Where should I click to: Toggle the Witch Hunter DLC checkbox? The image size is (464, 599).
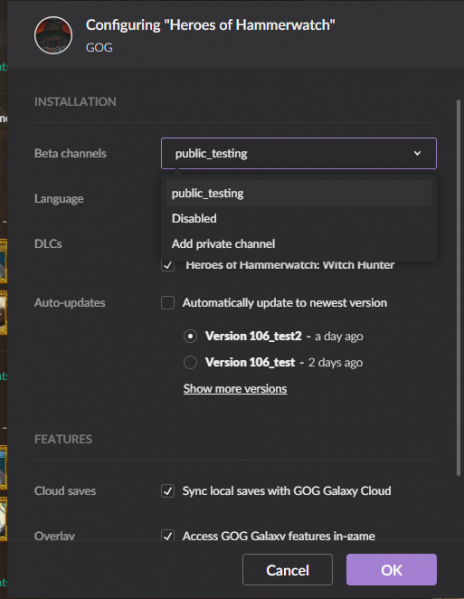pyautogui.click(x=168, y=265)
